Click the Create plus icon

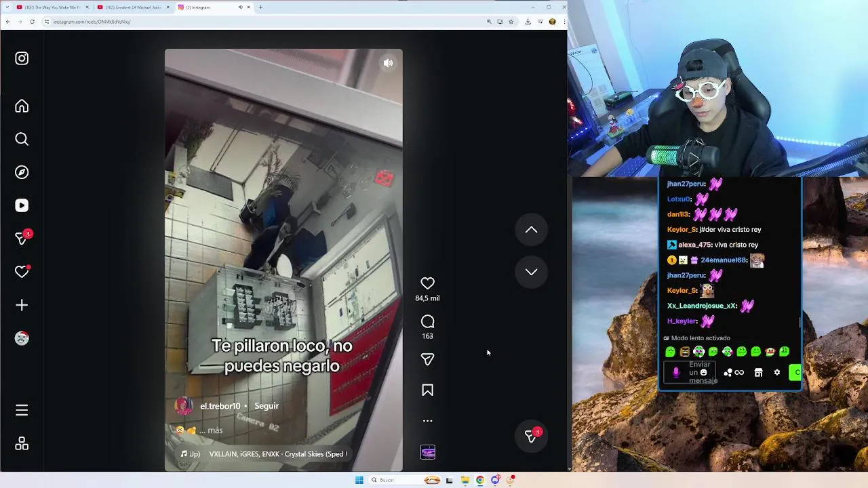coord(22,305)
